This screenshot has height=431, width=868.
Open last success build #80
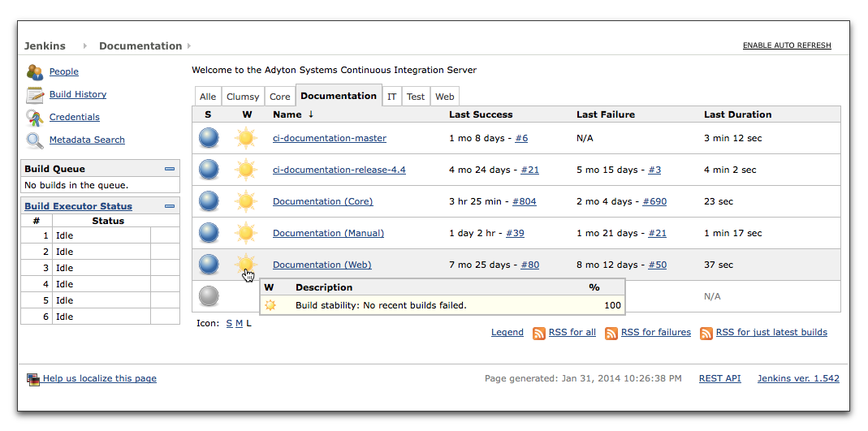click(x=529, y=265)
